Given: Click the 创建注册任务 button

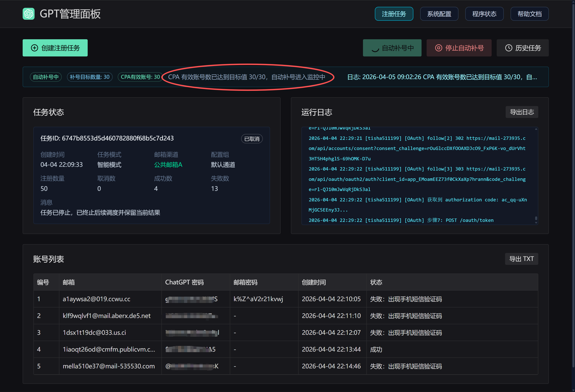Looking at the screenshot, I should click(x=55, y=48).
